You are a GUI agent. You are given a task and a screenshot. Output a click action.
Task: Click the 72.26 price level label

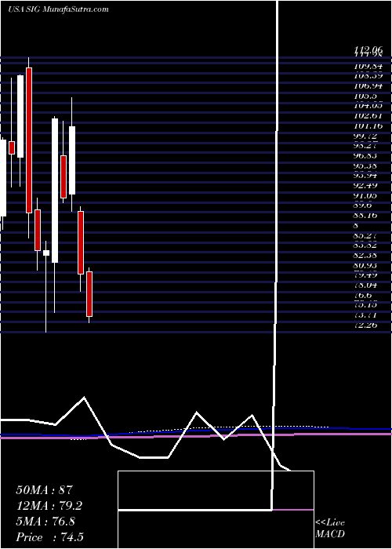point(367,325)
